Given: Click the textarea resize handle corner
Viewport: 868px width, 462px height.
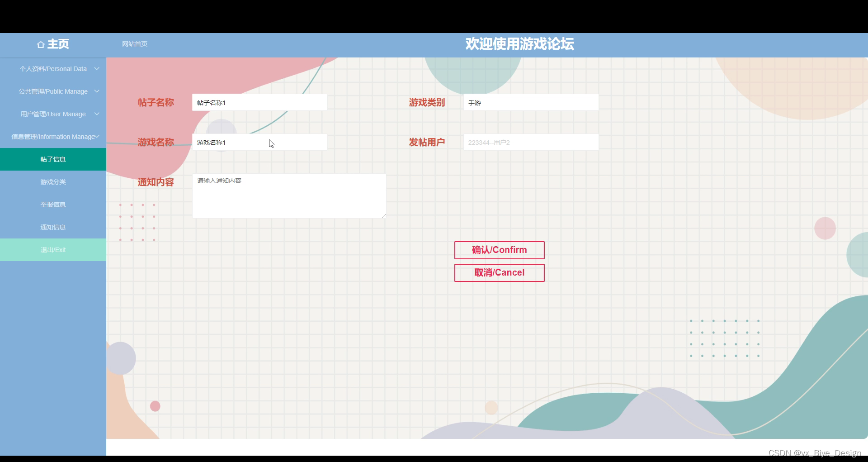Looking at the screenshot, I should click(x=384, y=216).
